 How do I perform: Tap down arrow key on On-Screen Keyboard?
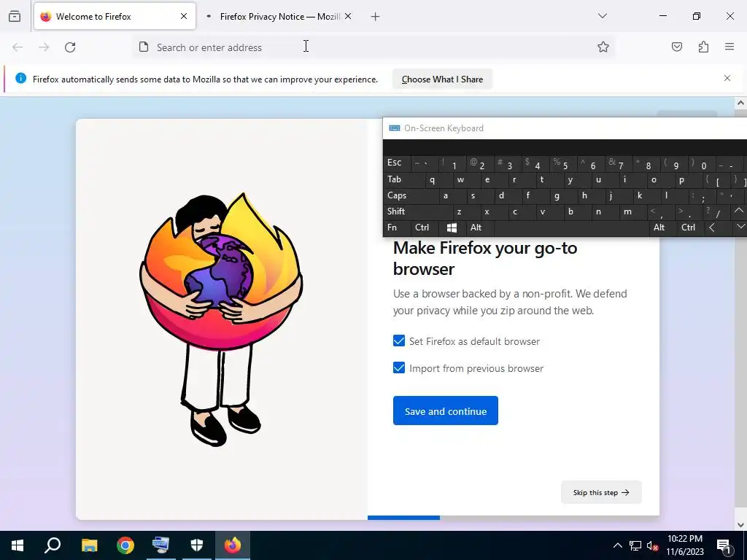coord(740,227)
